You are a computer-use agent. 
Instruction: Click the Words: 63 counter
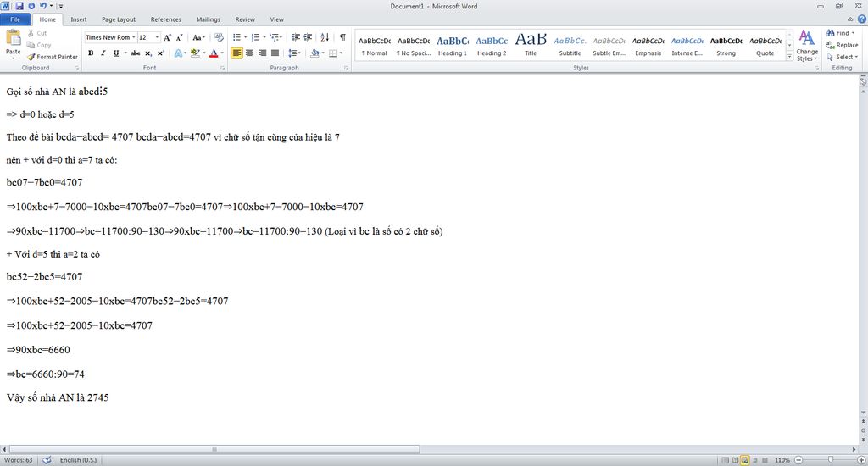pyautogui.click(x=19, y=460)
